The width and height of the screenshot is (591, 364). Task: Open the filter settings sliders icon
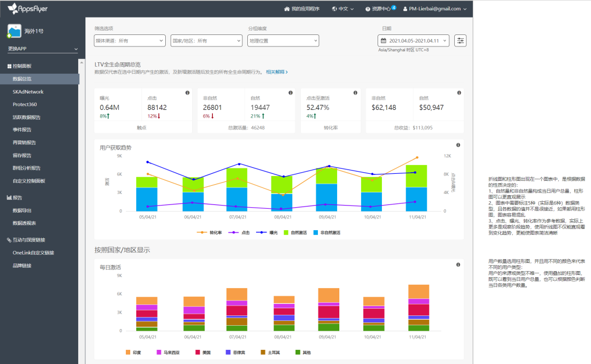461,40
